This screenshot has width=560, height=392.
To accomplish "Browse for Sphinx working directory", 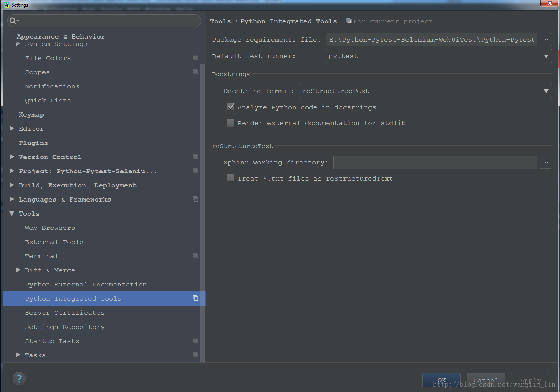I will click(x=546, y=162).
